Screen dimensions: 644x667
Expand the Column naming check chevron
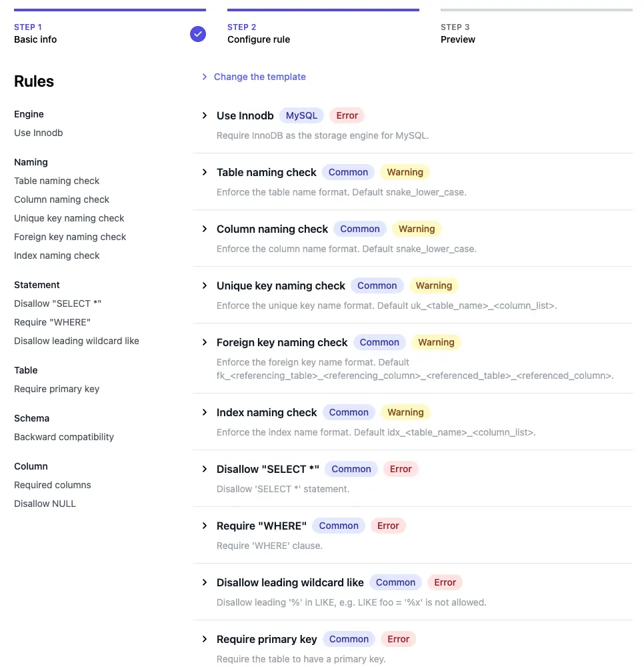tap(205, 229)
